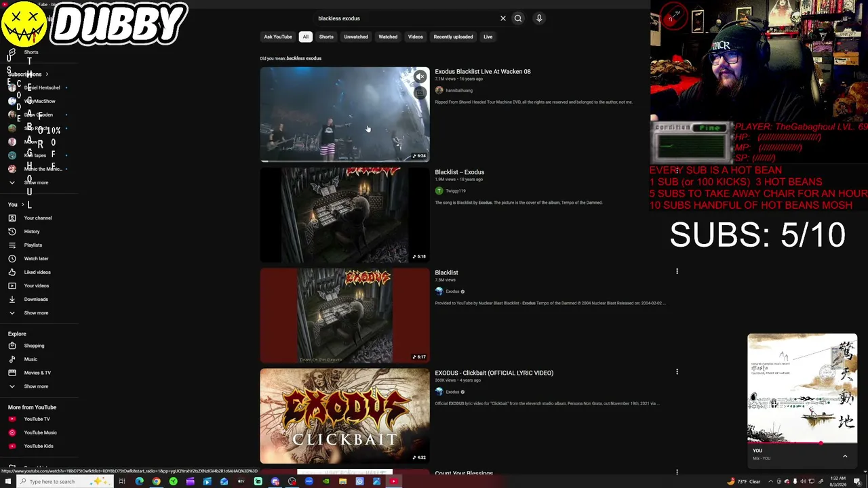This screenshot has height=488, width=868.
Task: Open the mini player album art
Action: coord(802,388)
